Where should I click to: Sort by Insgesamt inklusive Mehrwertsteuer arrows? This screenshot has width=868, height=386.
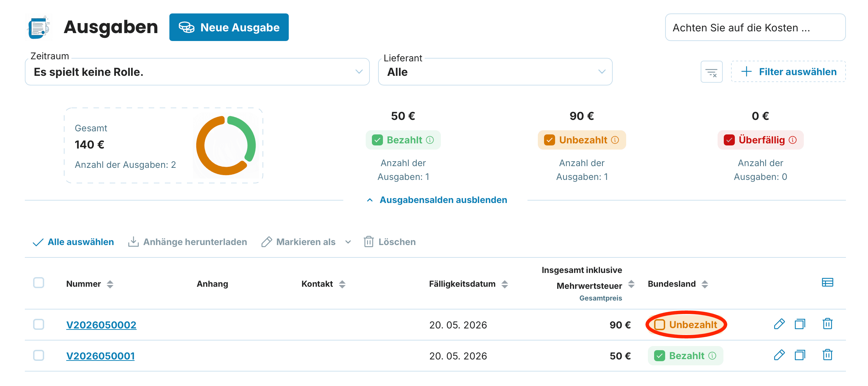click(631, 284)
